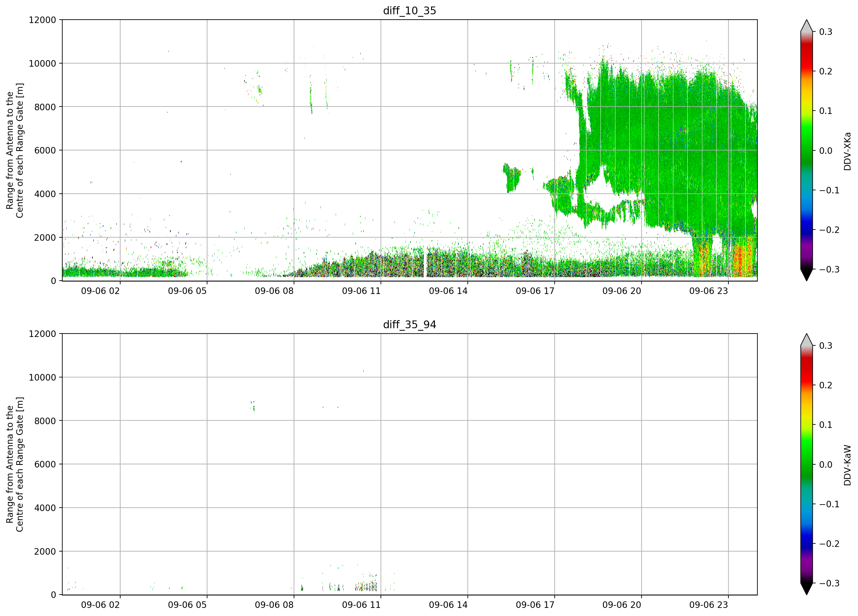Click the 0.0 label on DDV-XKa colorbar

pos(826,151)
